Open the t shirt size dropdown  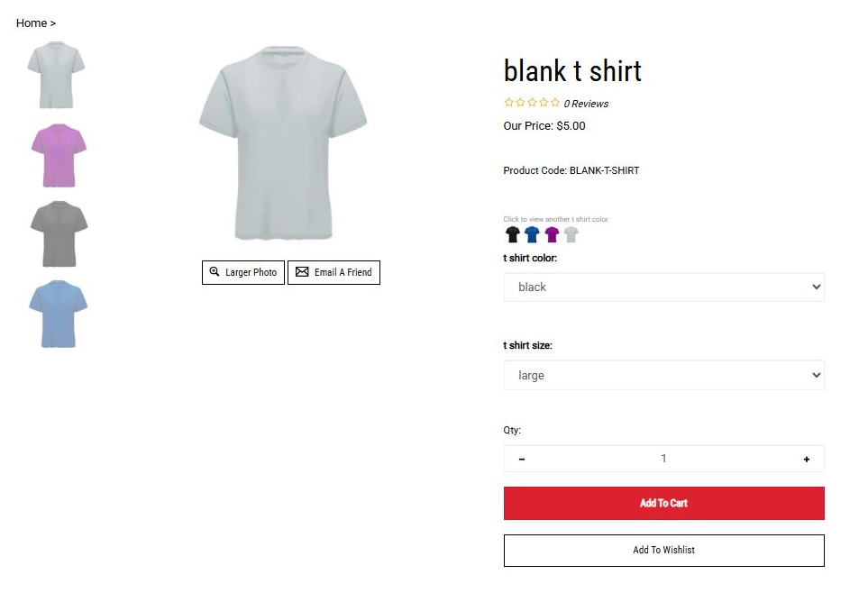[663, 375]
